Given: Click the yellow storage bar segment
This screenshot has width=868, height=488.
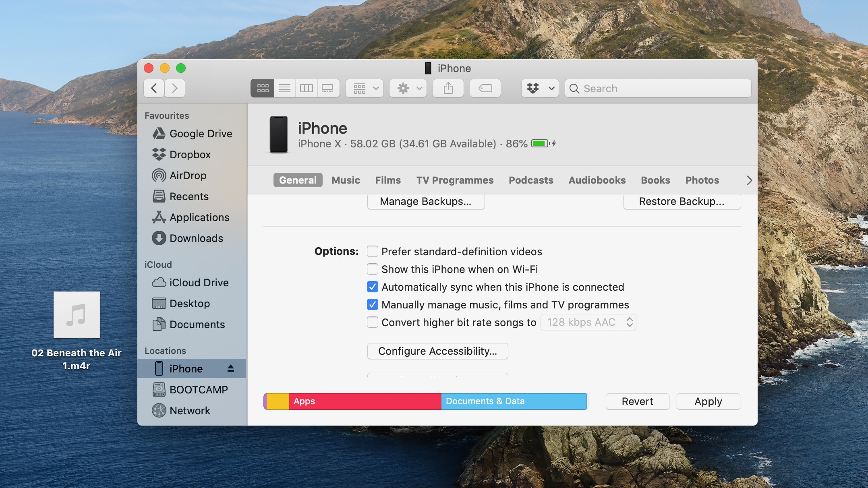Looking at the screenshot, I should [278, 401].
